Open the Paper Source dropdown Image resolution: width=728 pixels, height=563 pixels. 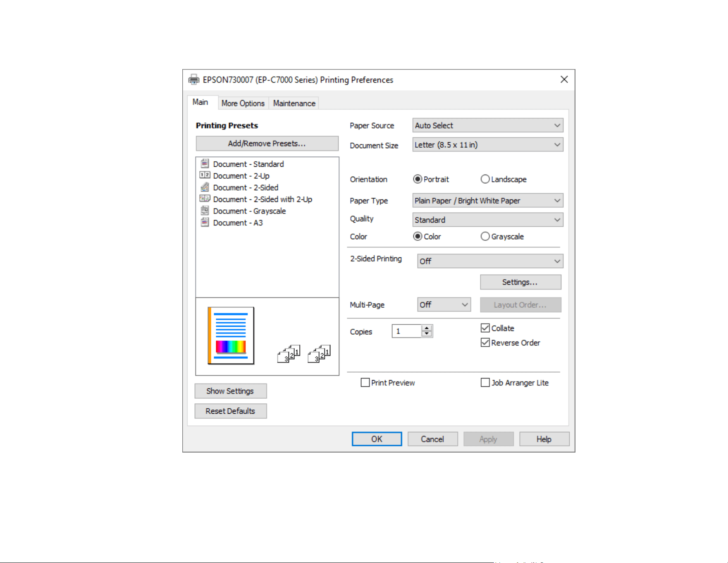(488, 125)
